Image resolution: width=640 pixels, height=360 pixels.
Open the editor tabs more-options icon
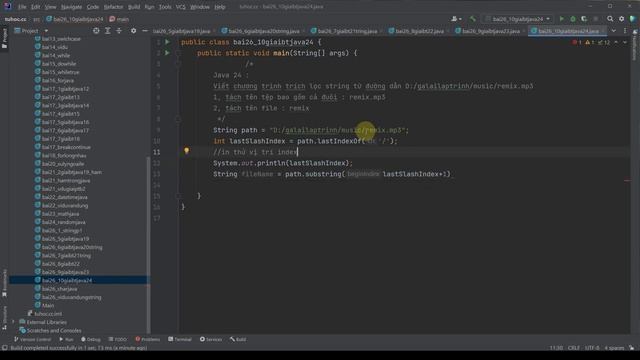coord(625,31)
